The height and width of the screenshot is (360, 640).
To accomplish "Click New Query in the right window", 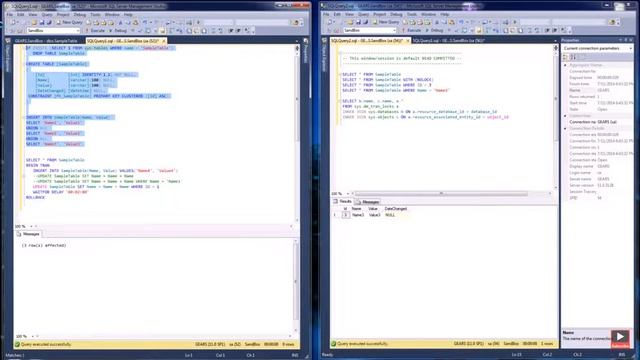I will pos(386,22).
